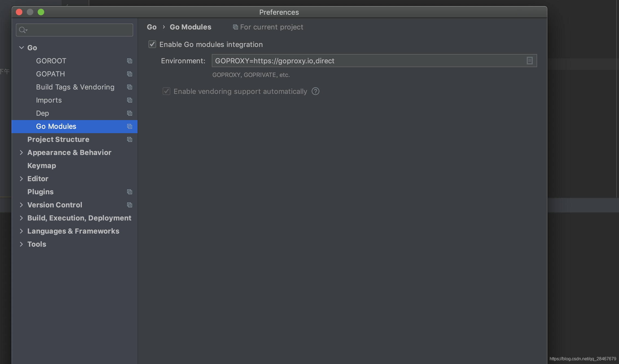
Task: Open the help tooltip next to vendoring support
Action: click(315, 91)
